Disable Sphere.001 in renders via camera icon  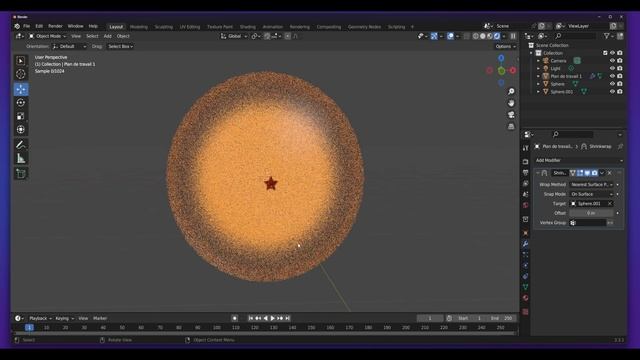point(620,91)
